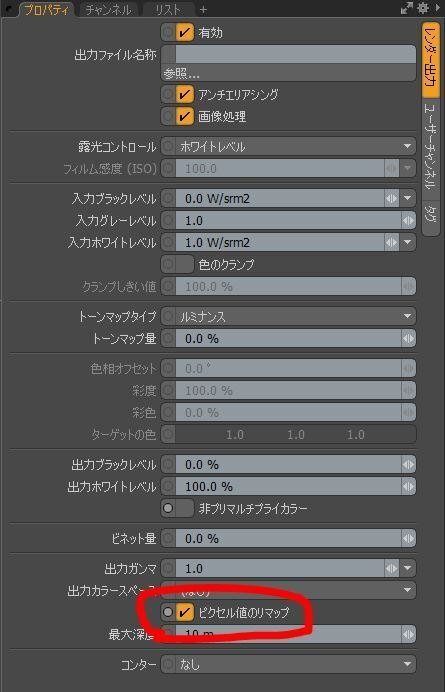Viewport: 445px width, 692px height.
Task: Click the expand panel arrows icon
Action: pyautogui.click(x=406, y=8)
